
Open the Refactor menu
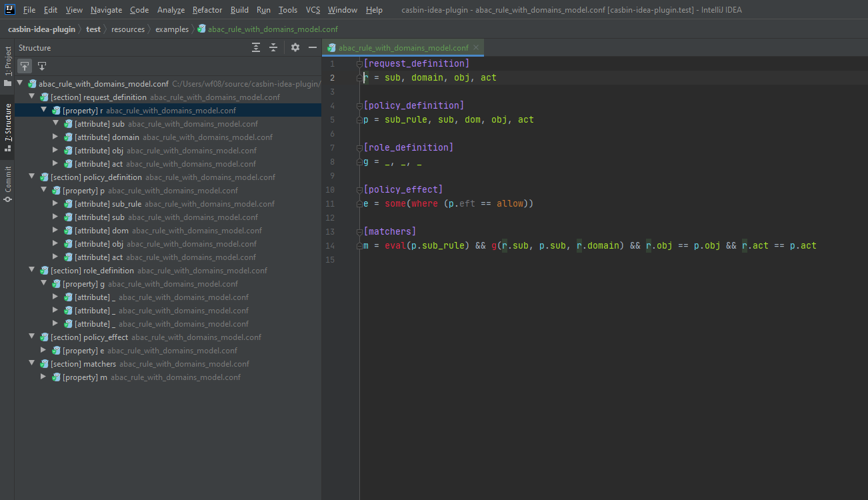click(x=207, y=9)
